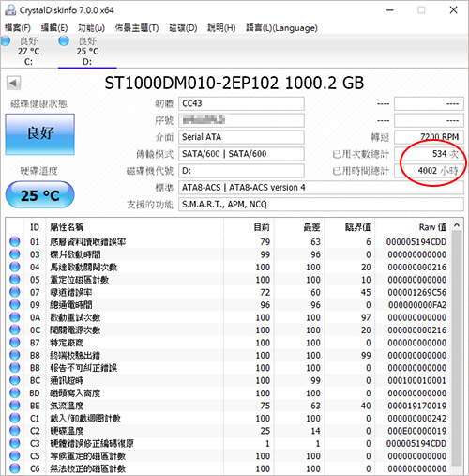Image resolution: width=469 pixels, height=476 pixels.
Task: Click status orb for attribute C2
Action: (14, 431)
